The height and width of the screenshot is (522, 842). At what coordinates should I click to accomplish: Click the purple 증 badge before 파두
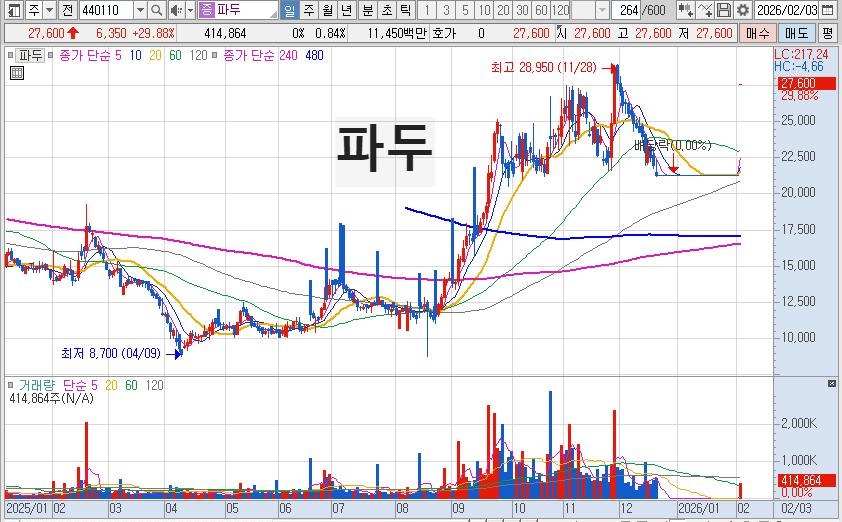[x=207, y=10]
